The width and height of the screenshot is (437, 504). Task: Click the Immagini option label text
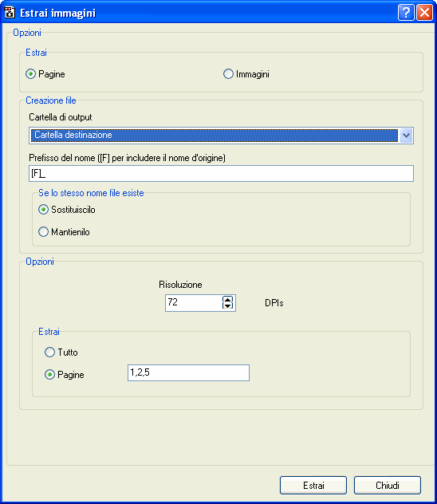(x=253, y=74)
